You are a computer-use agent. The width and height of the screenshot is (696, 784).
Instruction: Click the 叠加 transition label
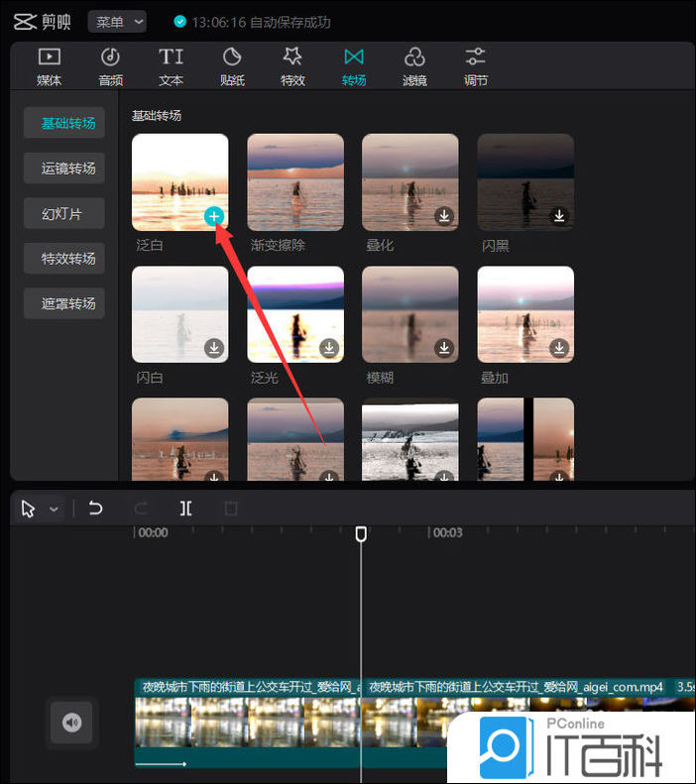click(495, 378)
